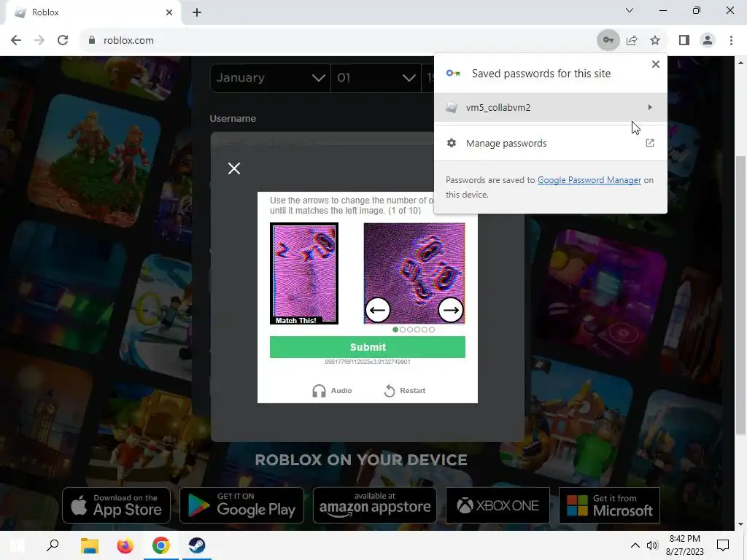The height and width of the screenshot is (560, 747).
Task: Expand the vm5_collabvm2 entry arrow
Action: [650, 108]
